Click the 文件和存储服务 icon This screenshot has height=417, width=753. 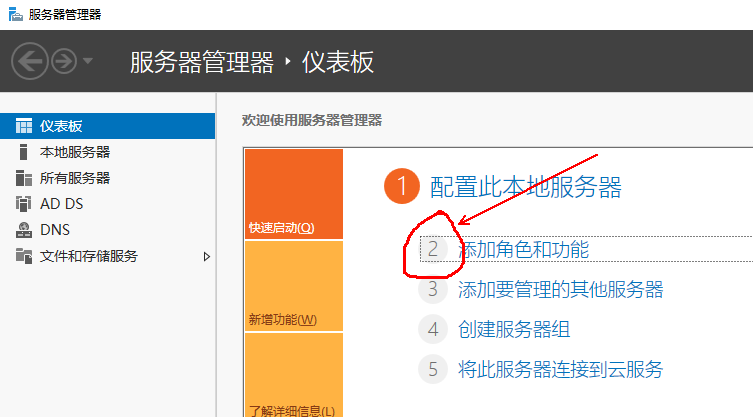[x=24, y=256]
